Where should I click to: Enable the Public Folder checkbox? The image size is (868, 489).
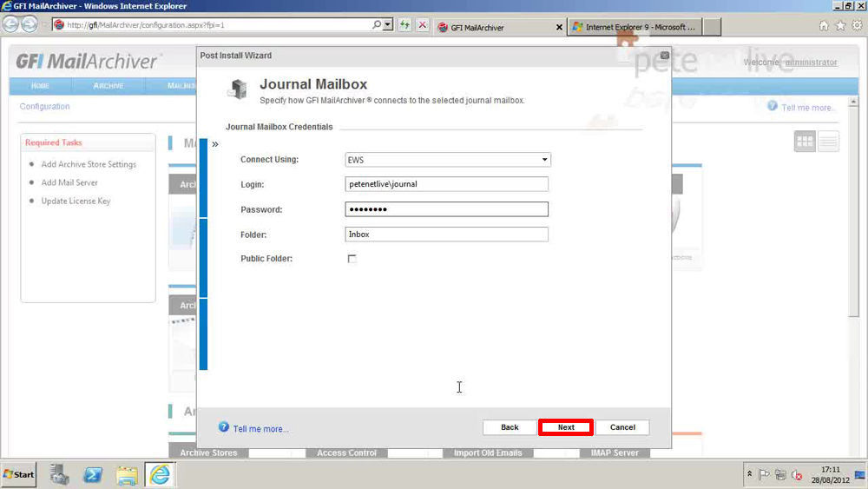pyautogui.click(x=352, y=259)
